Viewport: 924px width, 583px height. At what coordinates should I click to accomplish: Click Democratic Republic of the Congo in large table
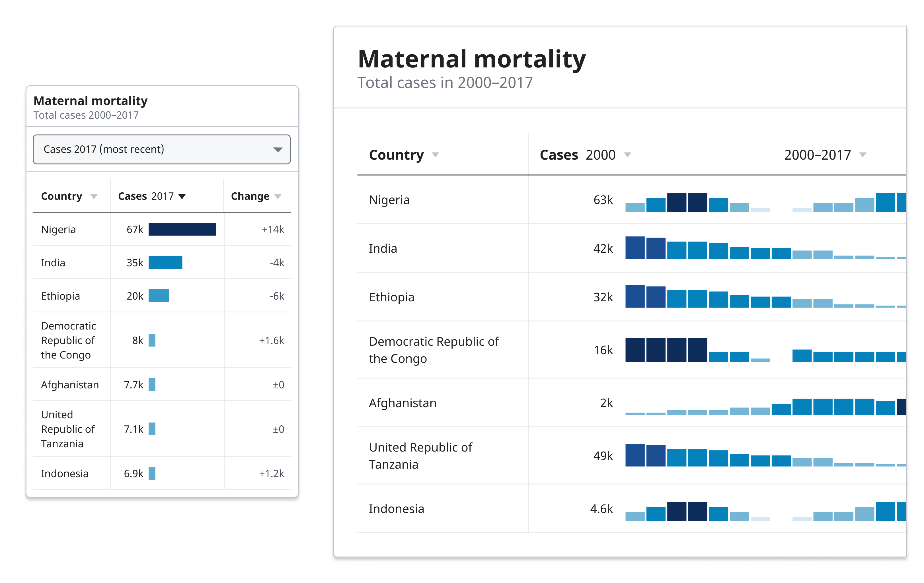(434, 350)
